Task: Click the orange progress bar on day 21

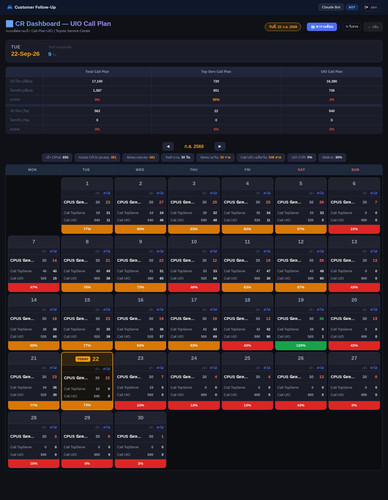Action: pyautogui.click(x=34, y=405)
